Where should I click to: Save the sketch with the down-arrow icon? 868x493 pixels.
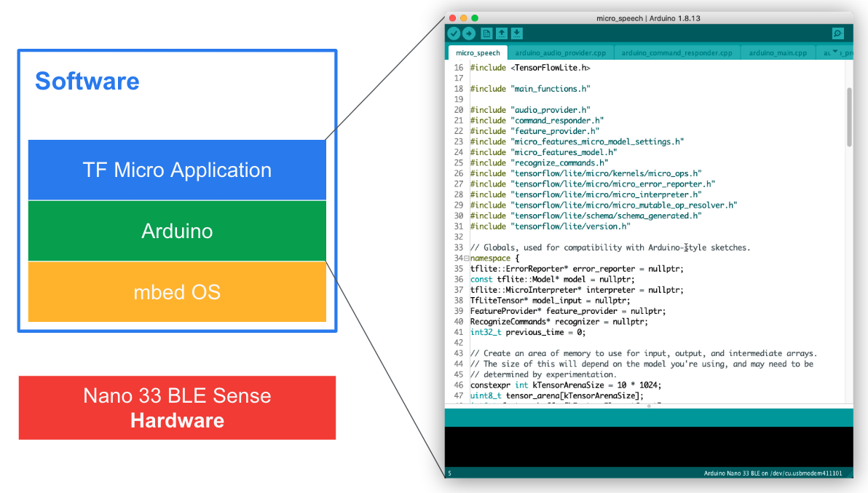click(x=516, y=33)
